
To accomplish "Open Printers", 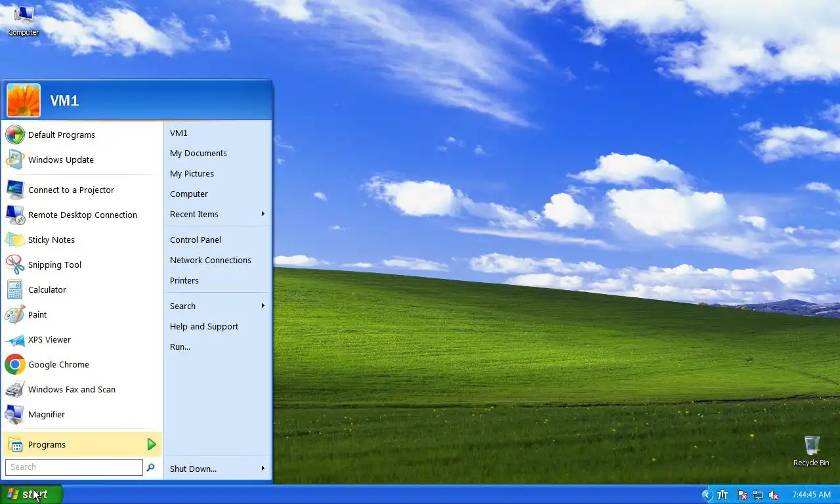I will tap(217, 280).
